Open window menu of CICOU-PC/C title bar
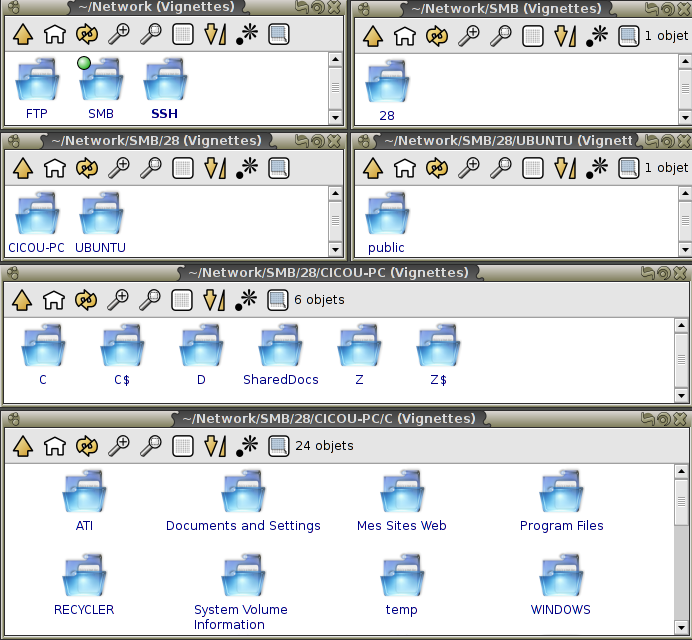 click(x=14, y=418)
